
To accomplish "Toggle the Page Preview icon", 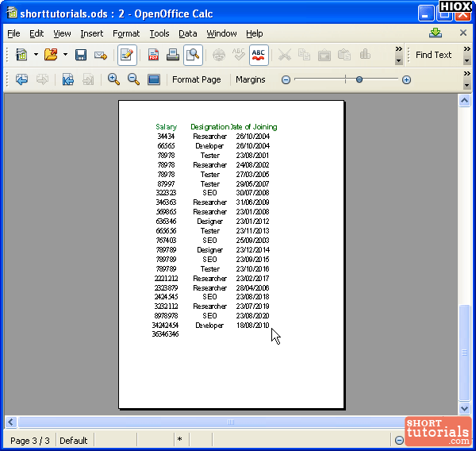I will click(193, 55).
